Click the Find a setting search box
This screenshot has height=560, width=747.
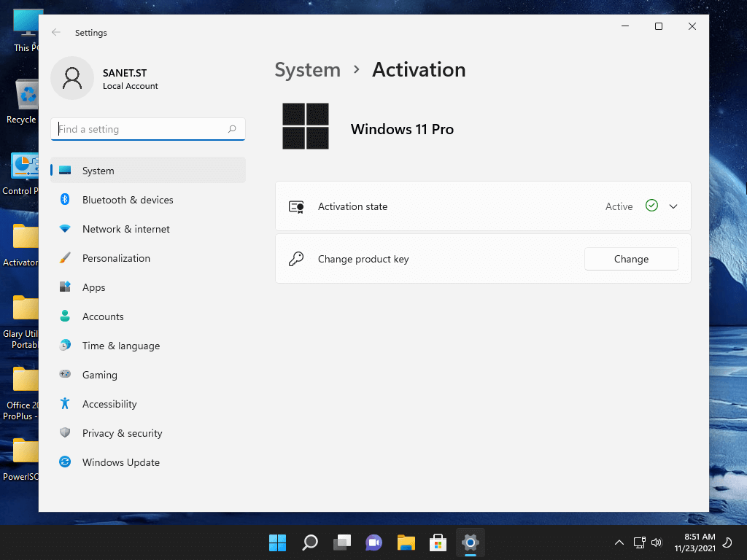coord(141,129)
